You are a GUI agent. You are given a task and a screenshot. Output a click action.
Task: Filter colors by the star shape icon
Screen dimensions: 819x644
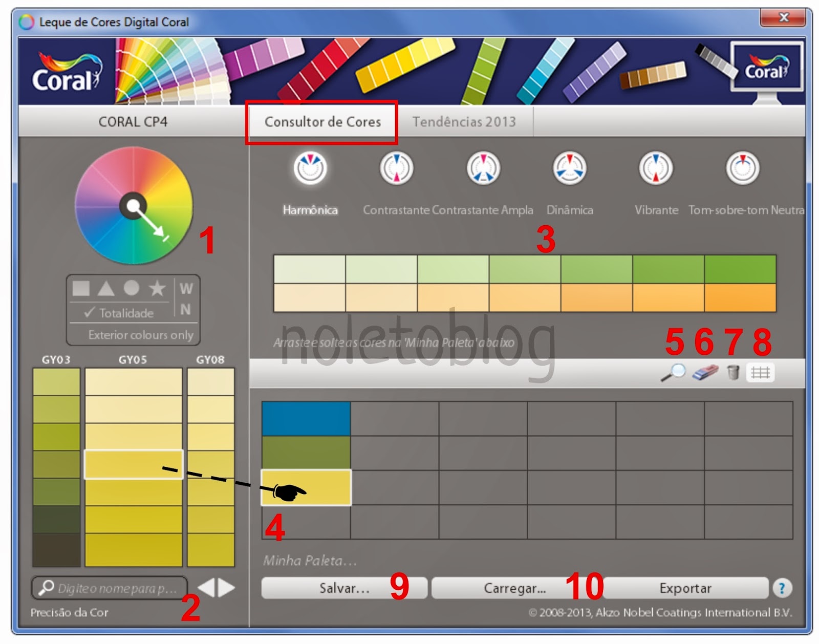point(157,288)
